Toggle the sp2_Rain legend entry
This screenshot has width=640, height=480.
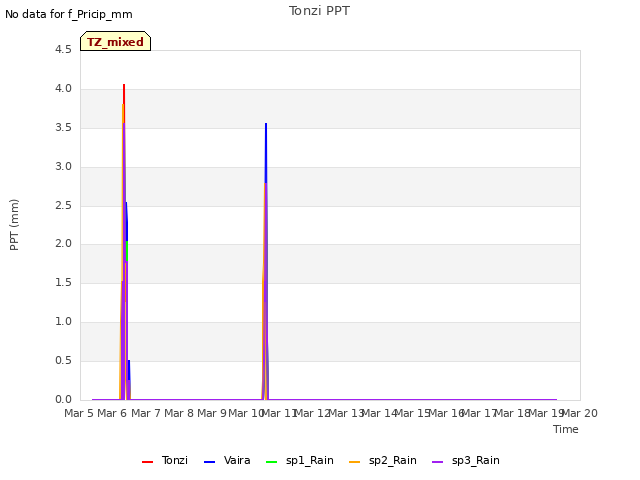[383, 461]
